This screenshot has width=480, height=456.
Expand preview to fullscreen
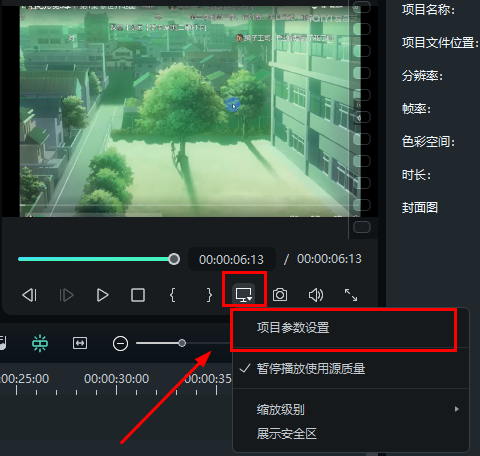pos(351,295)
